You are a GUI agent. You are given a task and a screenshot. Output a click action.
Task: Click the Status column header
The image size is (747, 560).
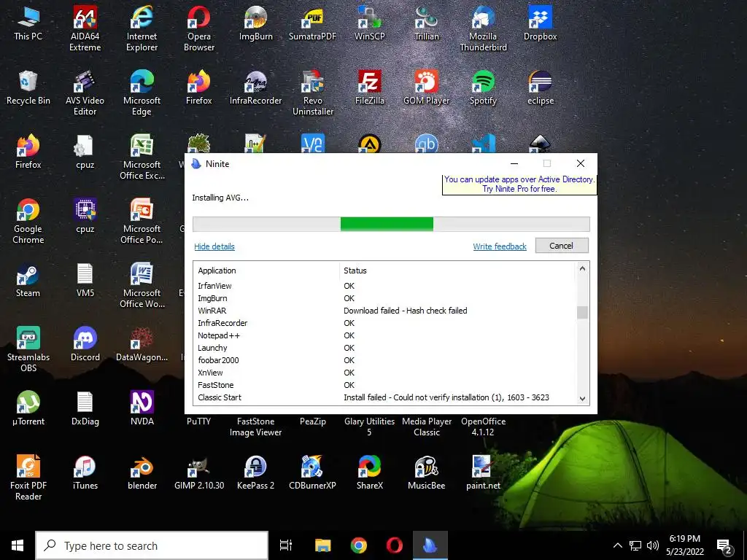pos(355,271)
